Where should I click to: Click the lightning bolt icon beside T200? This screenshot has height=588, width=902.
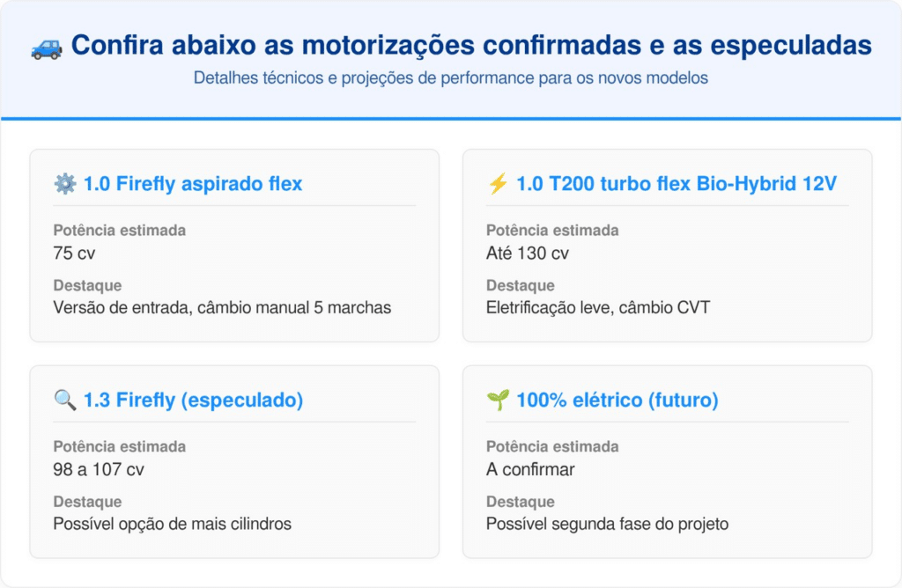[498, 184]
